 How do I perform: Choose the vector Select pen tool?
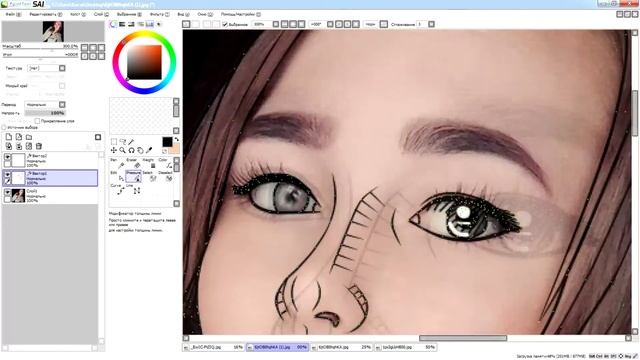coord(149,176)
